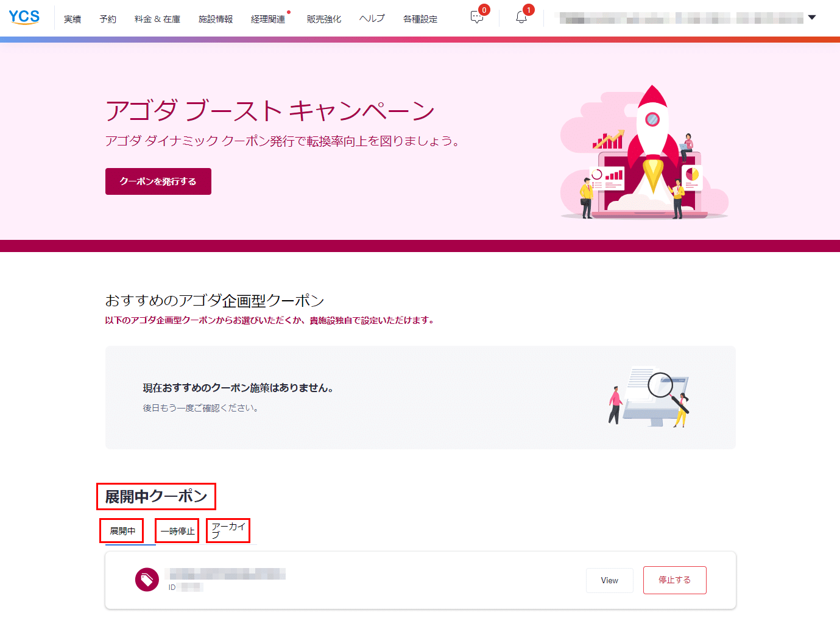
Task: Click the rocket campaign illustration
Action: point(644,152)
